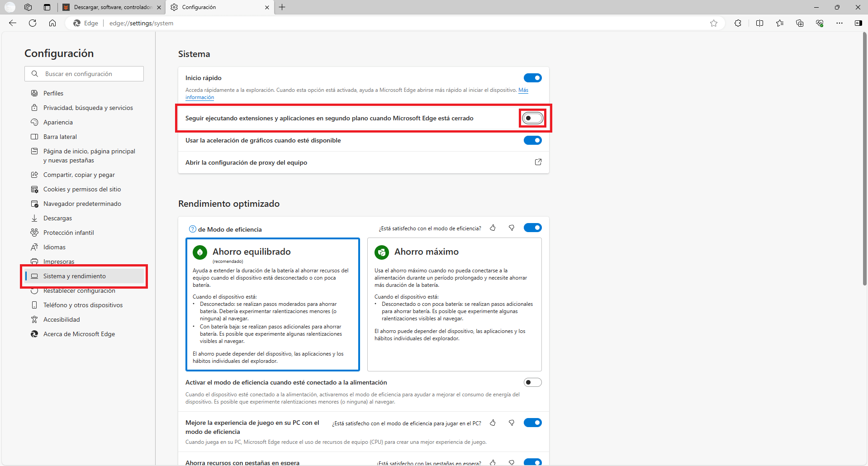Click the page vertical scrollbar

[865, 158]
